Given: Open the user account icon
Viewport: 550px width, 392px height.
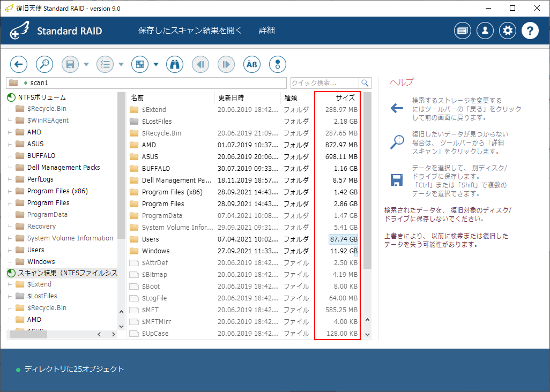Looking at the screenshot, I should click(485, 31).
